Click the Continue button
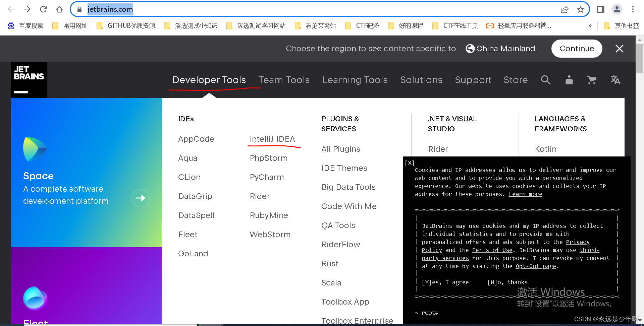Viewport: 644px width, 326px height. point(577,49)
